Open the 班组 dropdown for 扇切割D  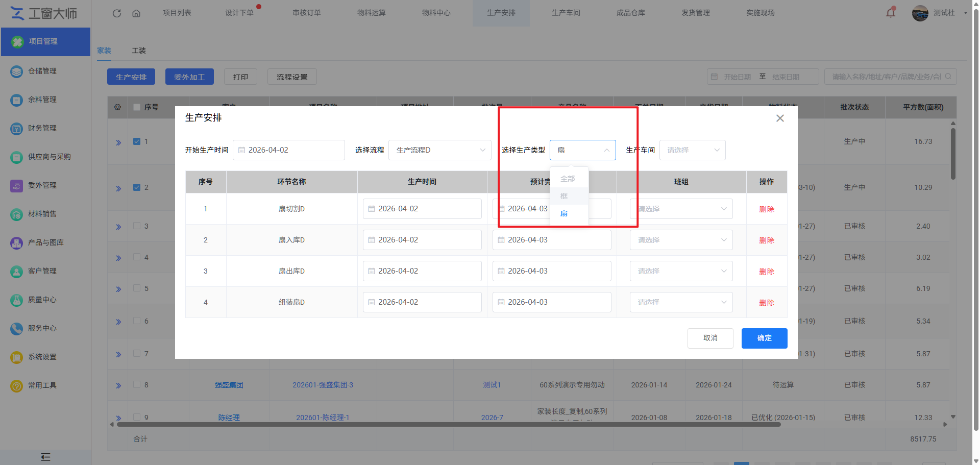click(681, 209)
